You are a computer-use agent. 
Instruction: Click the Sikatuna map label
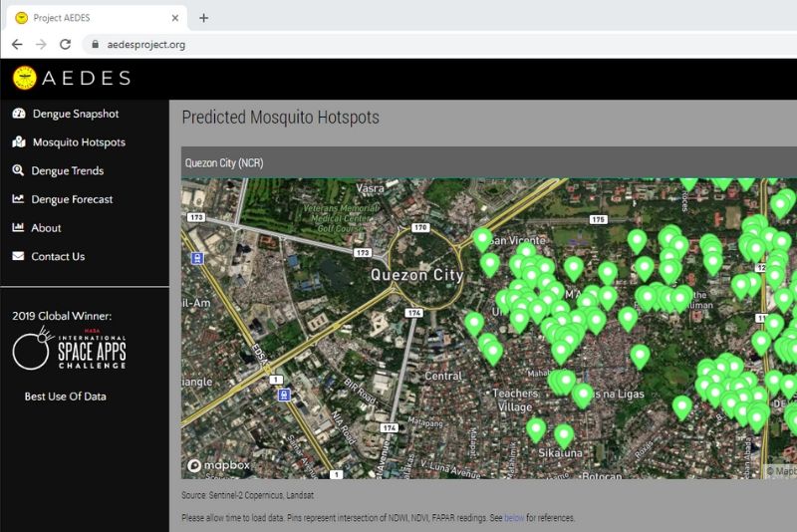[x=560, y=452]
